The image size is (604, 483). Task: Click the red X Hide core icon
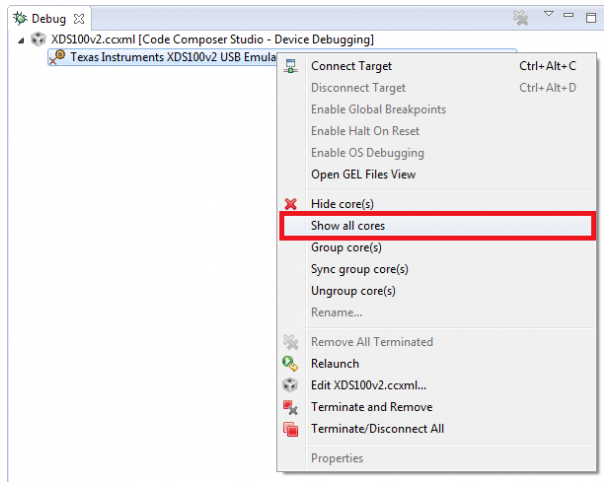[x=290, y=204]
